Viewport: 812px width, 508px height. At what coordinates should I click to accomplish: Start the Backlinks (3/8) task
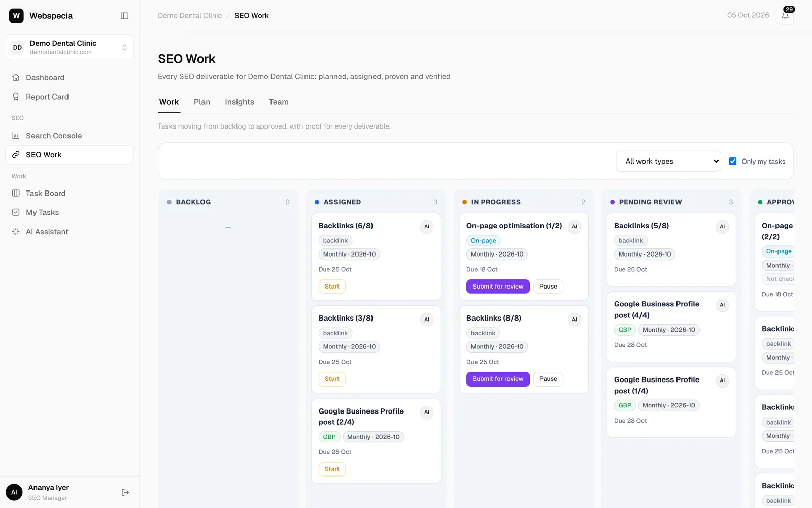(x=332, y=379)
